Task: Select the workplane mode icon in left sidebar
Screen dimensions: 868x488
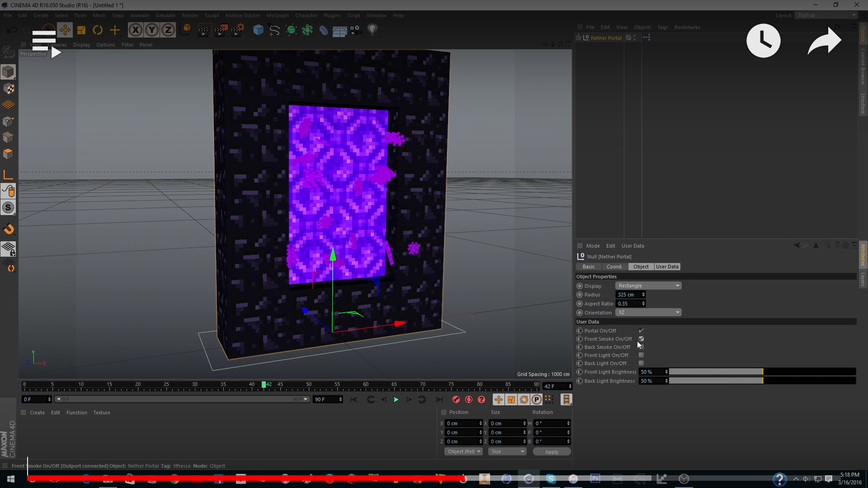Action: (8, 105)
